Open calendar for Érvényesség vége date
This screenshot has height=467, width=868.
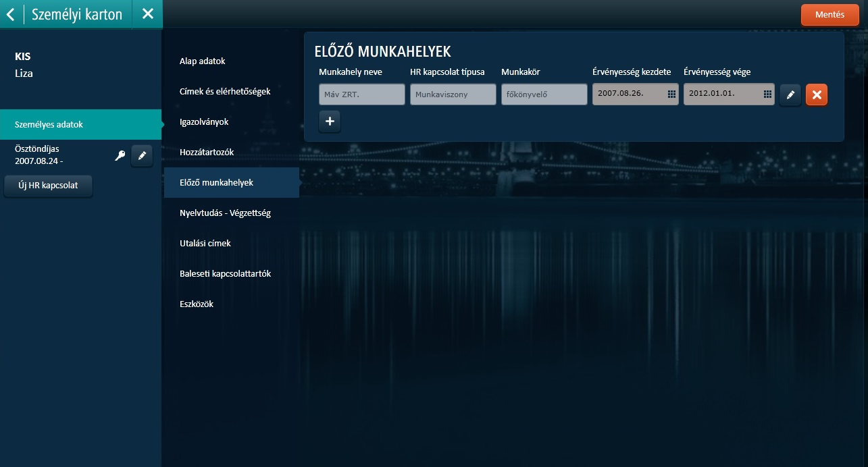pos(767,94)
